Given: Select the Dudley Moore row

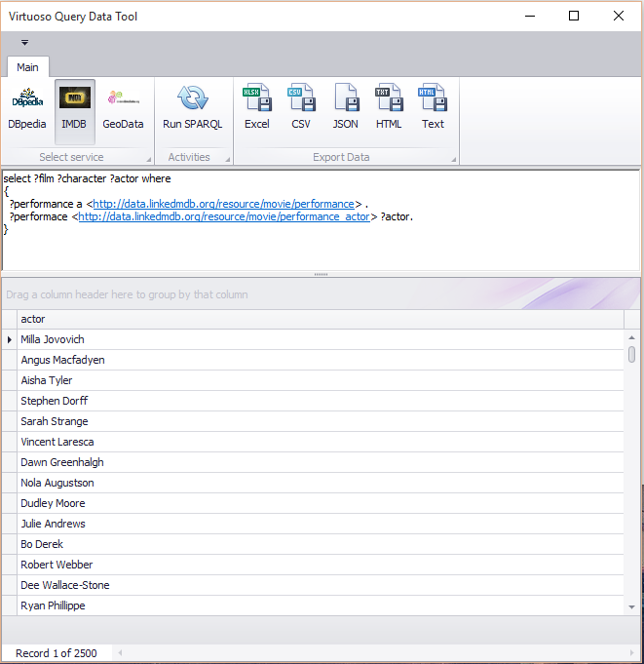Looking at the screenshot, I should (x=321, y=503).
